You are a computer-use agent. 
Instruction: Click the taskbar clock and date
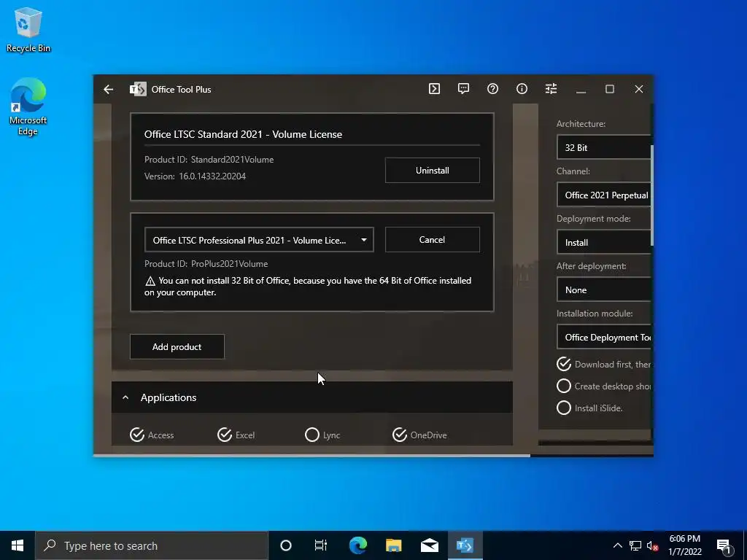pyautogui.click(x=684, y=545)
